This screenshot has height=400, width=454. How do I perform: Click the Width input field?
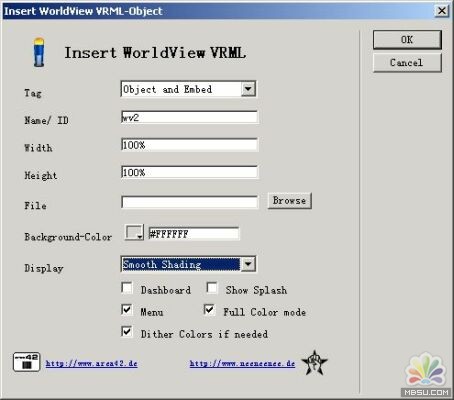(189, 145)
